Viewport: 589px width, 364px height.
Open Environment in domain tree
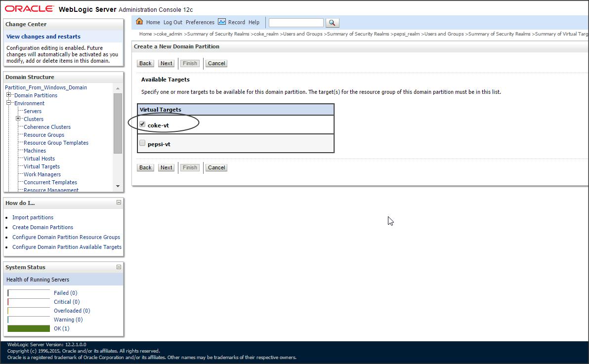(x=29, y=103)
